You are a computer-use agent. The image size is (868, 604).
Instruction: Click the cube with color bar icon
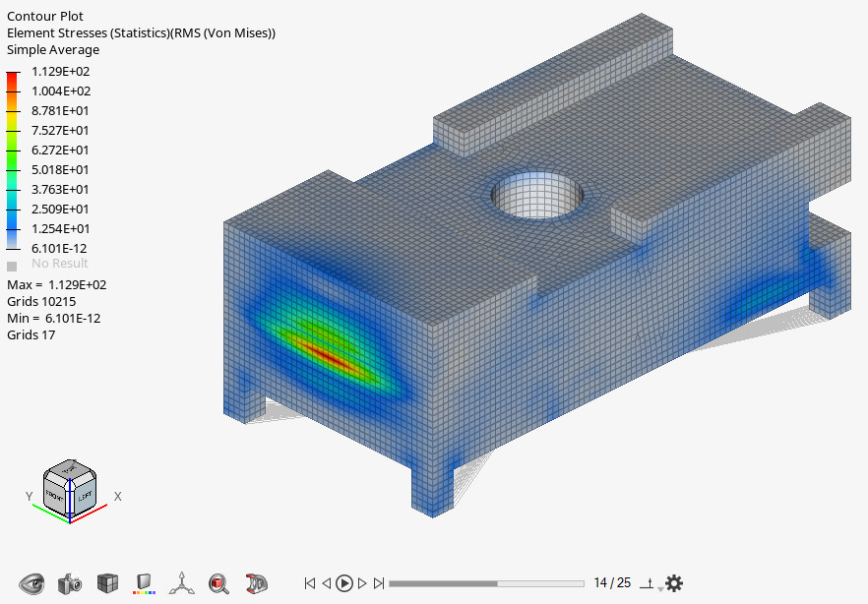(145, 583)
